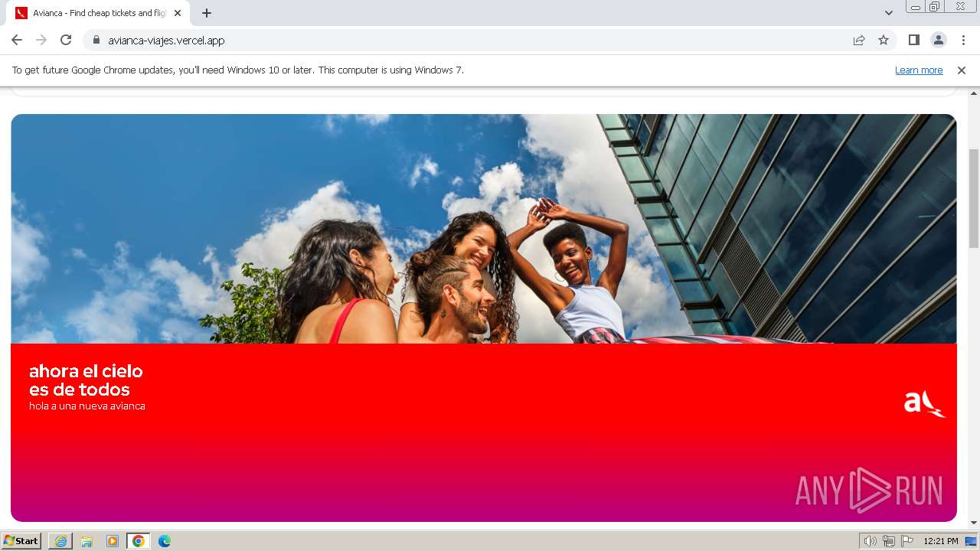Open Internet Explorer from the taskbar
The image size is (980, 551).
60,541
